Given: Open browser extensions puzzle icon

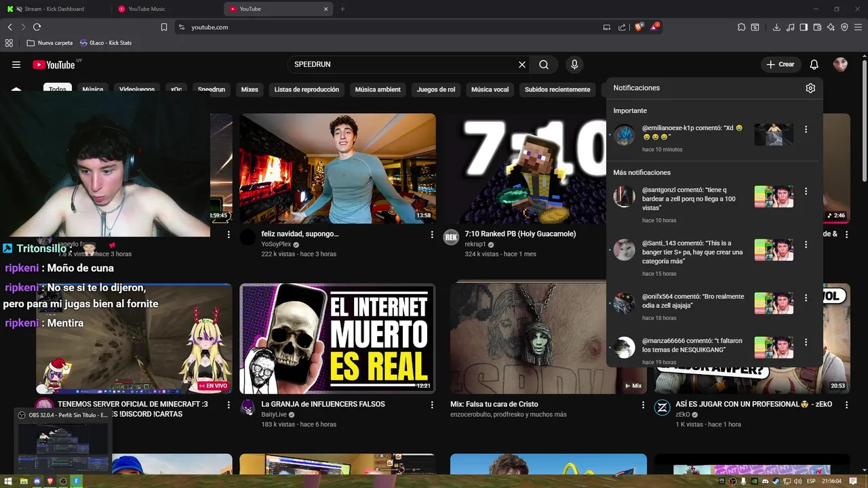Looking at the screenshot, I should [x=742, y=27].
